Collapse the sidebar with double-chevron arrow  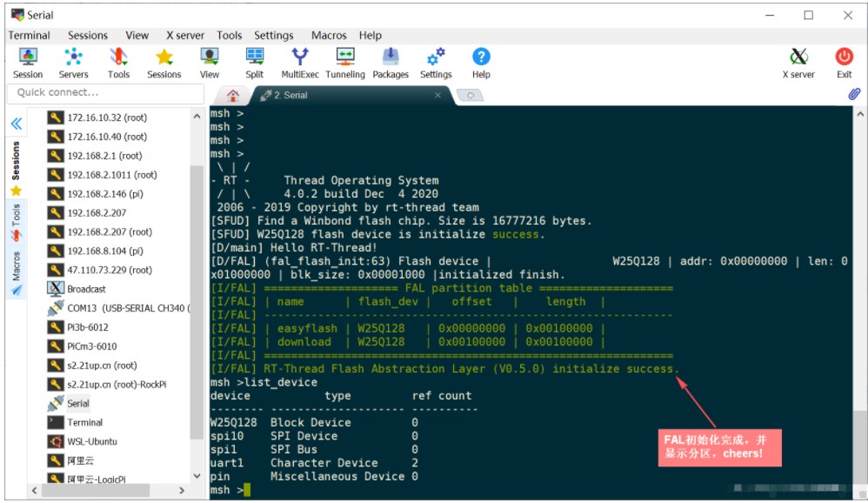tap(16, 124)
